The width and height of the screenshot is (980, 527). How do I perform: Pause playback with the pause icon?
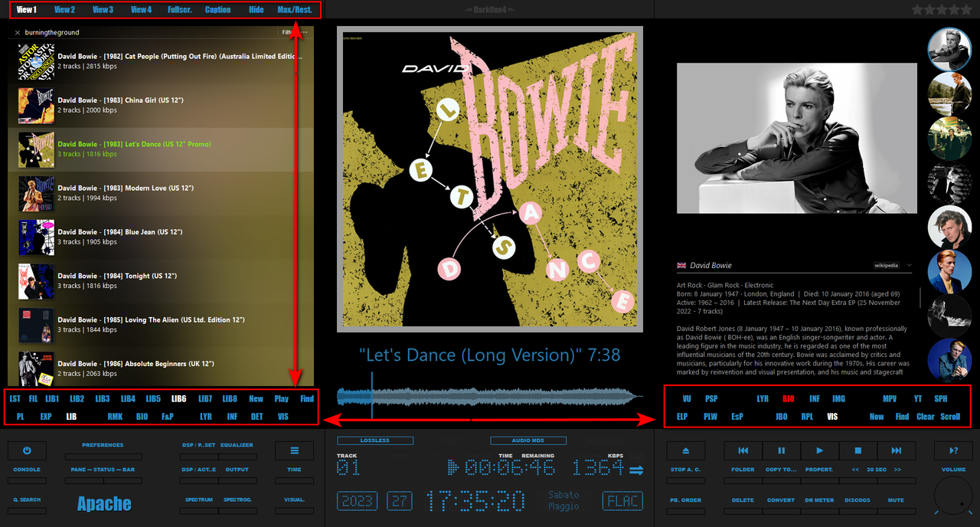tap(781, 450)
